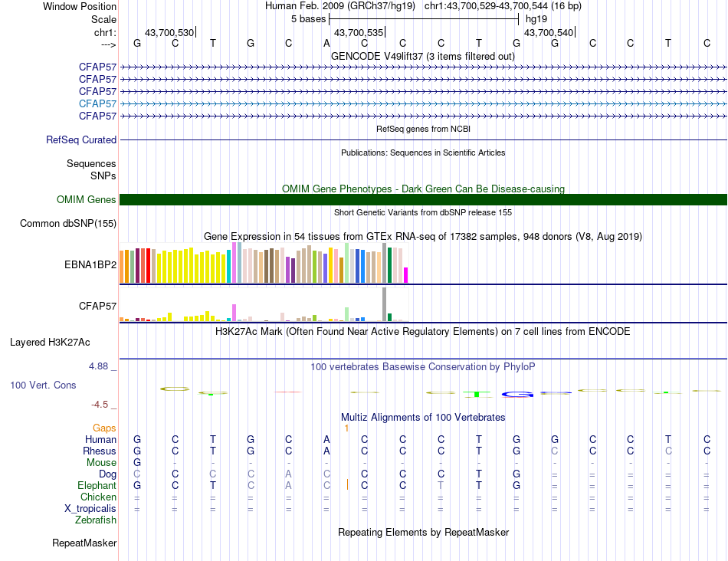This screenshot has height=561, width=728.
Task: Select the Elephant species label
Action: (97, 486)
